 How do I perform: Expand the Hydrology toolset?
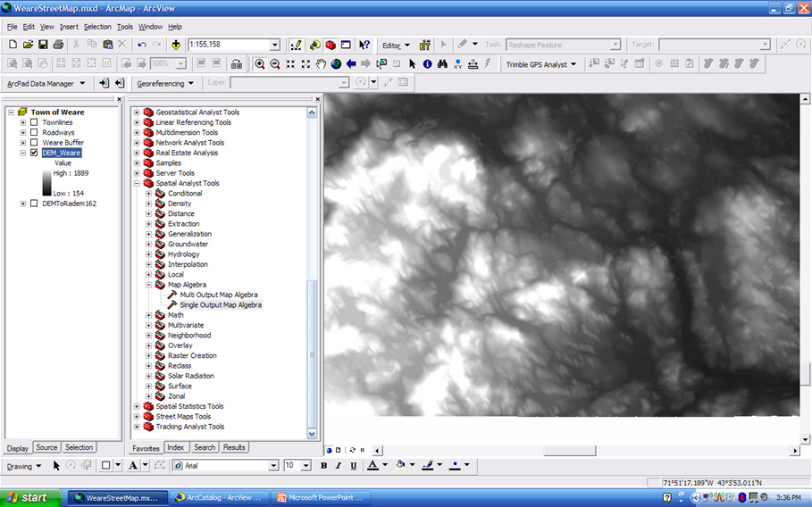click(x=148, y=254)
